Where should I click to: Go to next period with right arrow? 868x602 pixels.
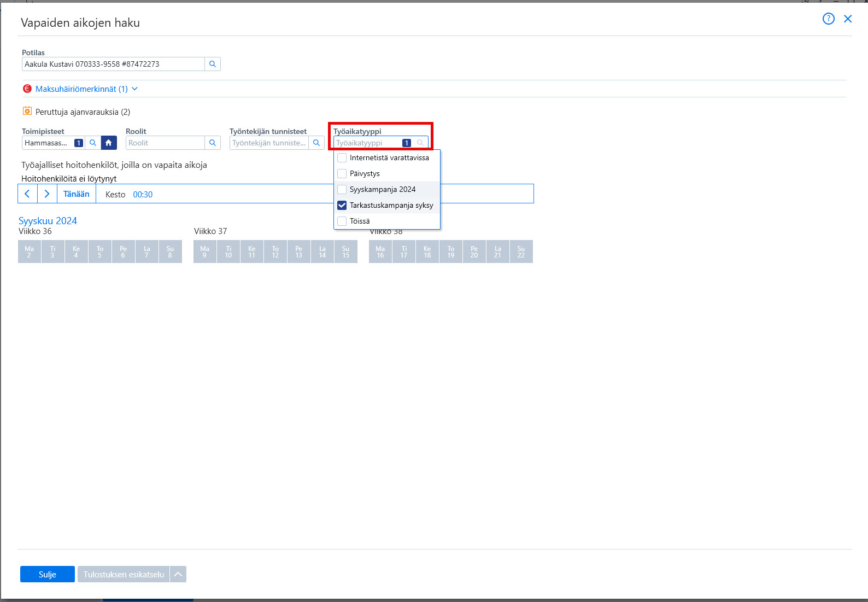[x=47, y=194]
